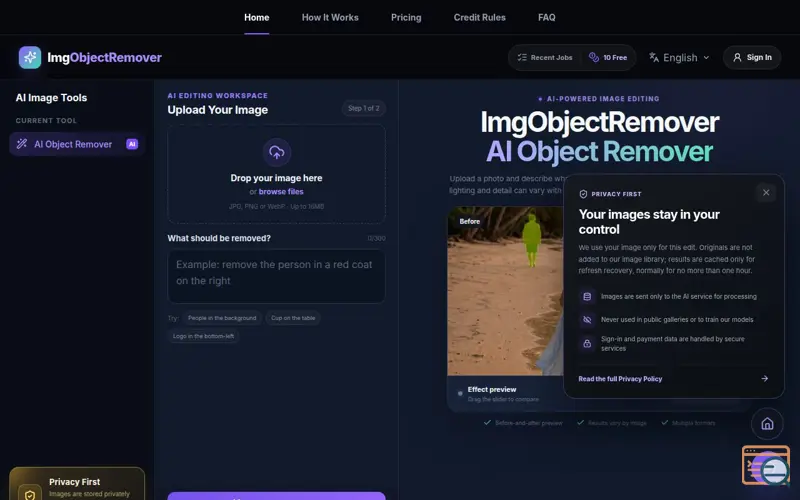800x500 pixels.
Task: Select 'Cup on the table' suggestion chip
Action: pos(293,318)
